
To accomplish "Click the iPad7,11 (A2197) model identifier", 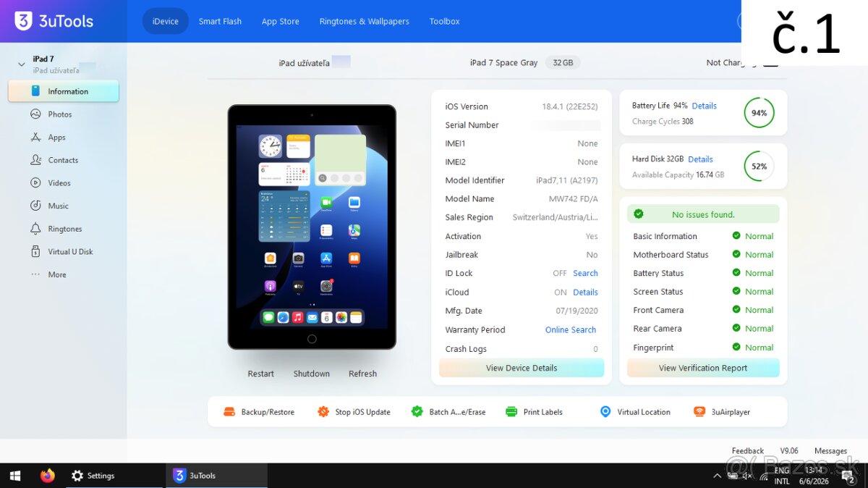I will (566, 180).
